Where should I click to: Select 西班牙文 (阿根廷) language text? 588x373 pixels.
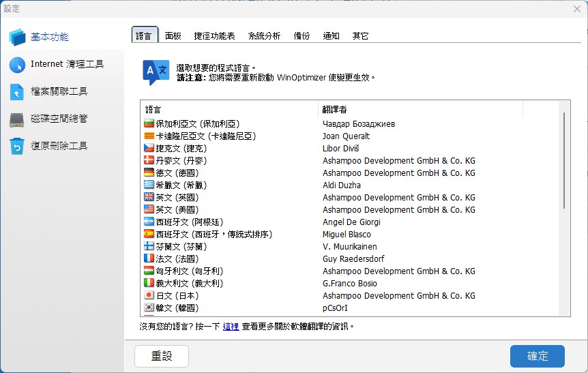click(x=190, y=222)
